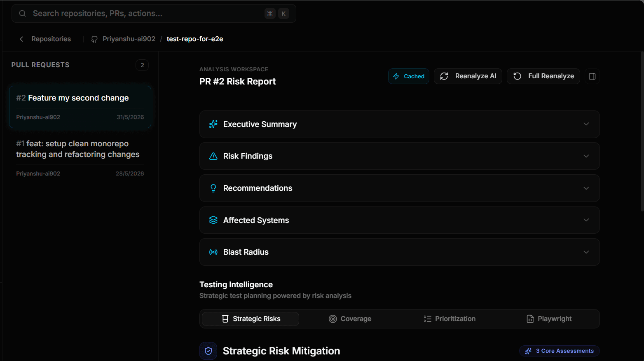Open Priyanshu-ai902 breadcrumb link
This screenshot has width=644, height=361.
pyautogui.click(x=129, y=39)
